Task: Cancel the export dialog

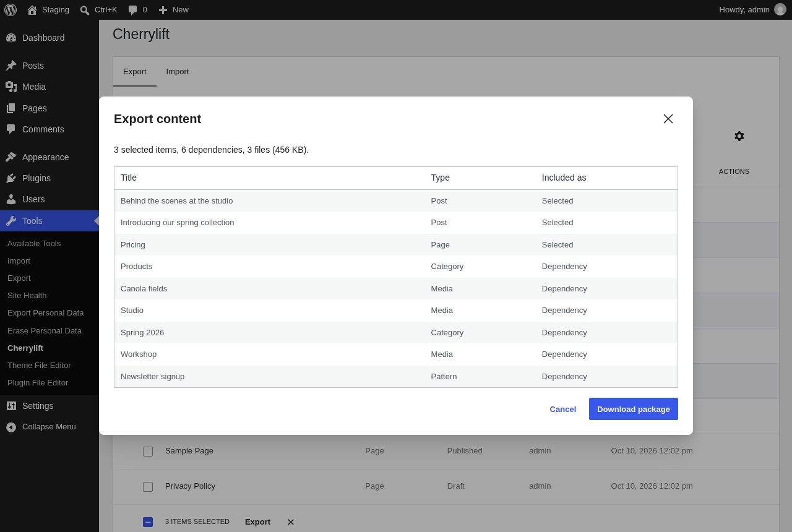Action: [x=563, y=409]
